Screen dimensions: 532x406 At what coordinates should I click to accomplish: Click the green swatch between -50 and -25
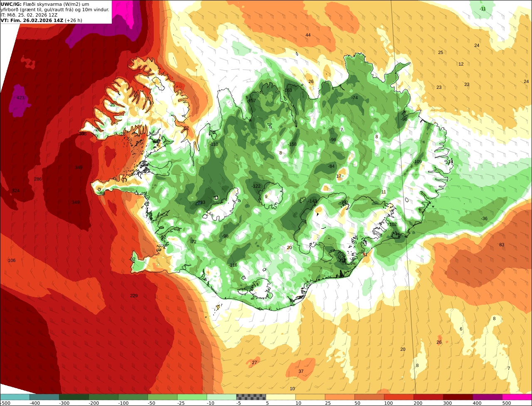click(x=163, y=397)
